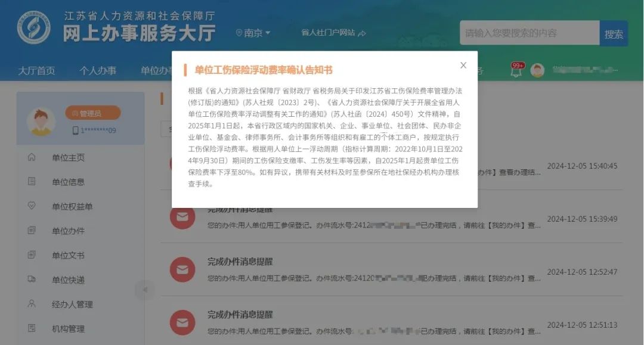Open 省人社门户网站 link
Image resolution: width=644 pixels, height=345 pixels.
(333, 33)
